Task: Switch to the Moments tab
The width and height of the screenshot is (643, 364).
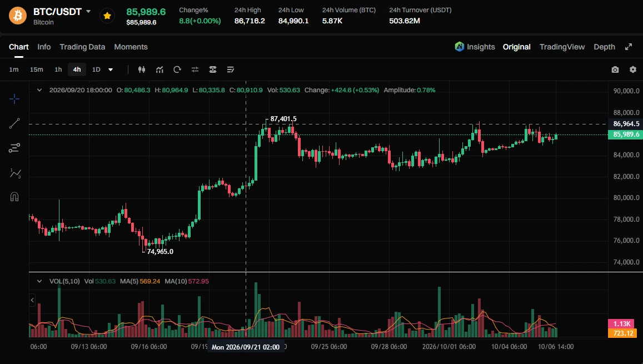Action: coord(131,47)
